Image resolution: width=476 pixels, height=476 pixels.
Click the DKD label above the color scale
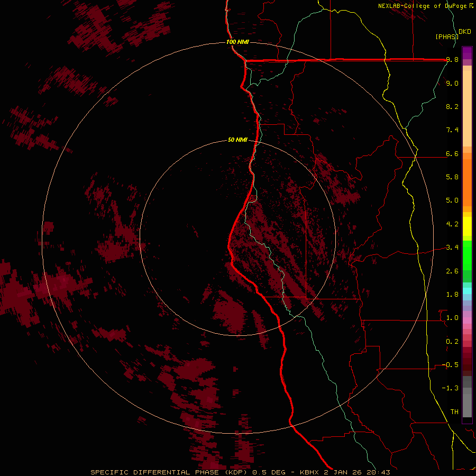point(465,31)
